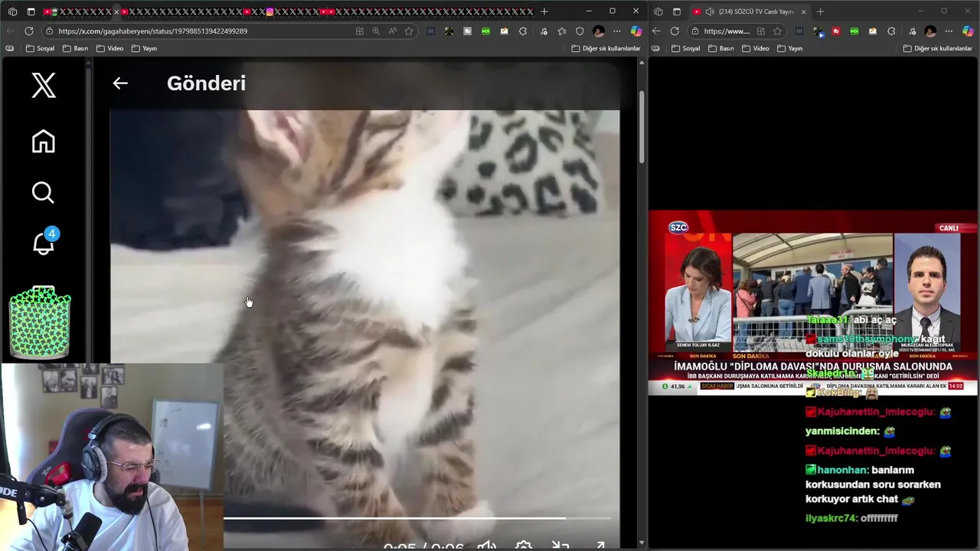Close the active X tab

116,11
